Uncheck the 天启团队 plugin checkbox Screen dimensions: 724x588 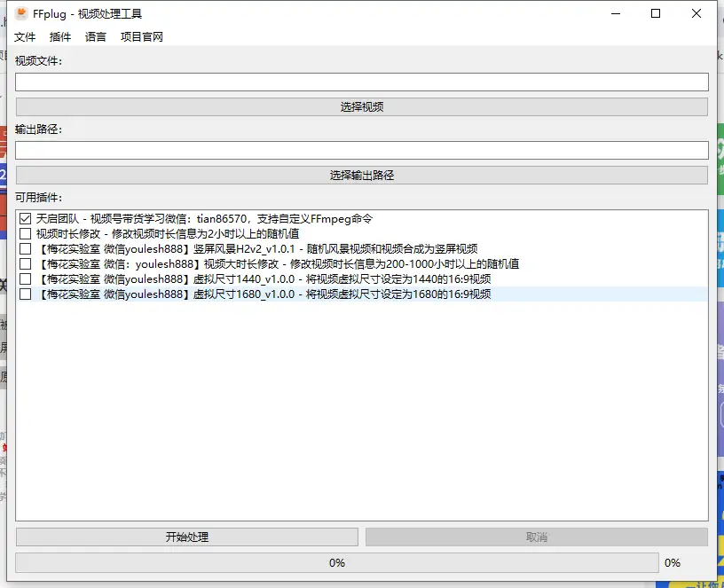pyautogui.click(x=26, y=219)
